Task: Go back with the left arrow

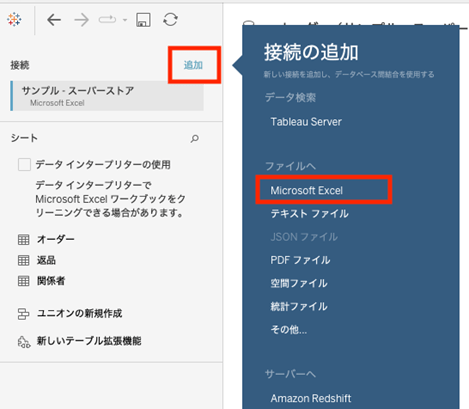Action: click(x=54, y=20)
